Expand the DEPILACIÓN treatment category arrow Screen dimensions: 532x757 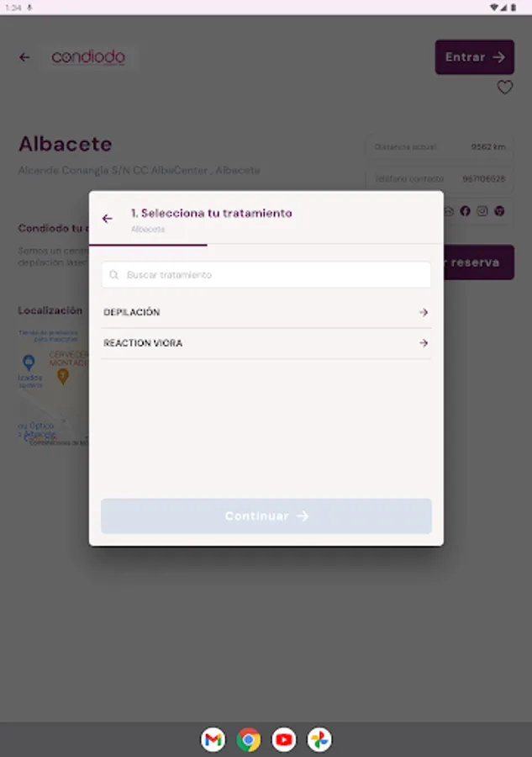[x=424, y=313]
